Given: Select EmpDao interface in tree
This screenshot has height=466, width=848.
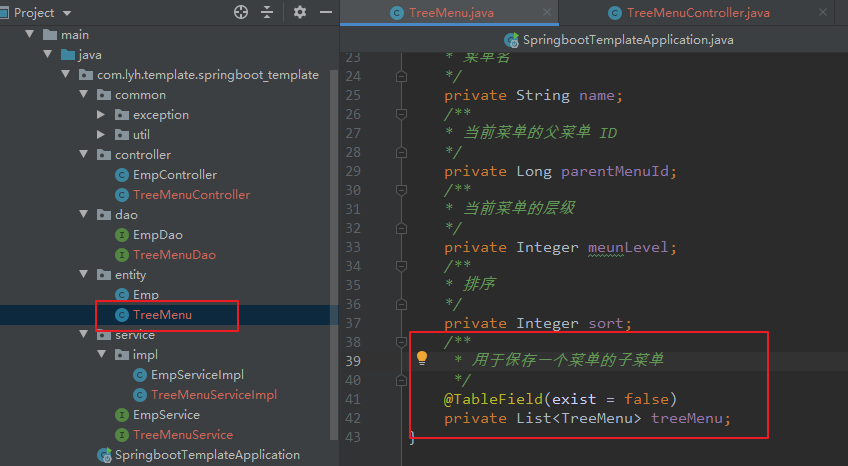Looking at the screenshot, I should click(x=158, y=235).
